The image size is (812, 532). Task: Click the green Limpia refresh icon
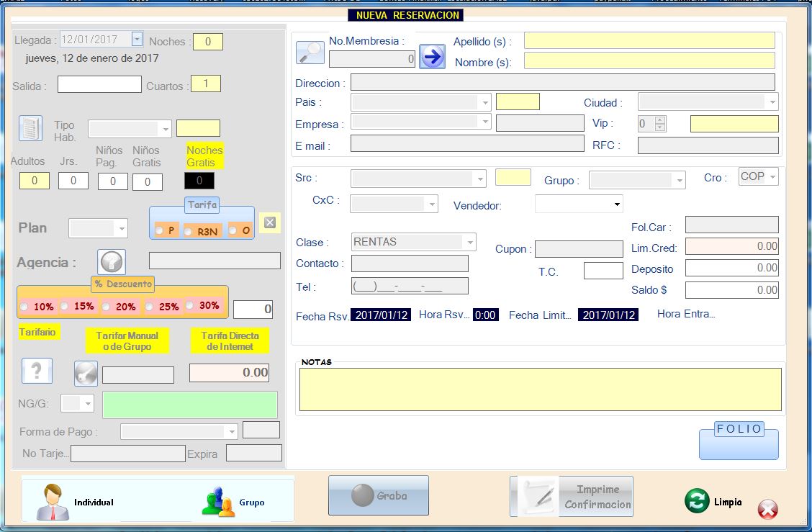(696, 502)
